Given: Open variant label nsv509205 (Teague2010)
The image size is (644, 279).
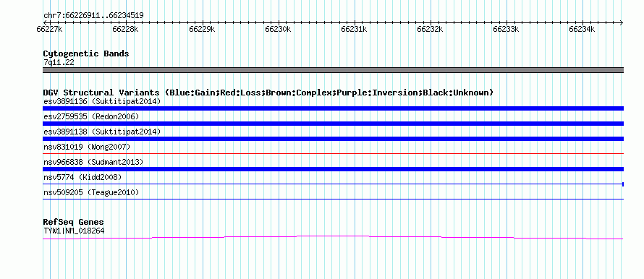Looking at the screenshot, I should [91, 192].
